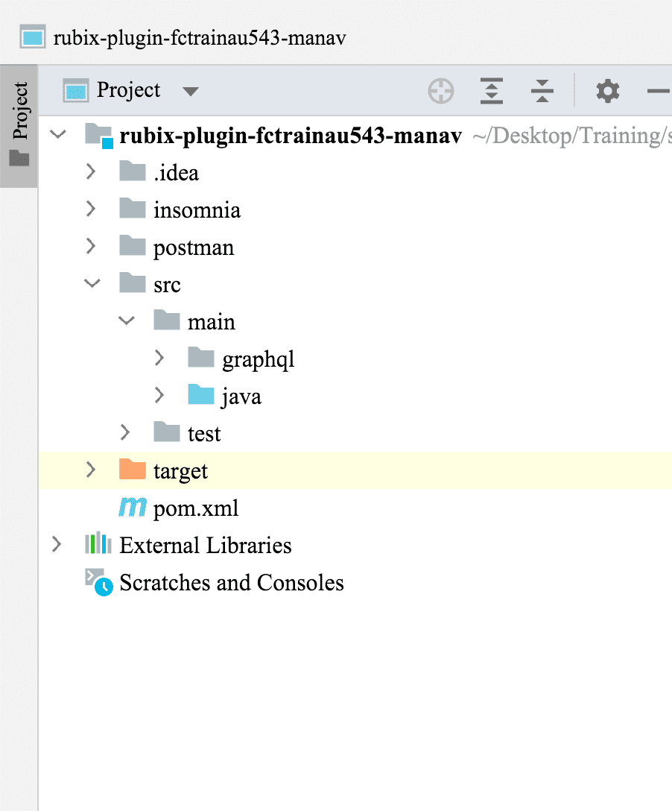Click the blue java source folder icon
This screenshot has height=811, width=672.
(x=201, y=396)
